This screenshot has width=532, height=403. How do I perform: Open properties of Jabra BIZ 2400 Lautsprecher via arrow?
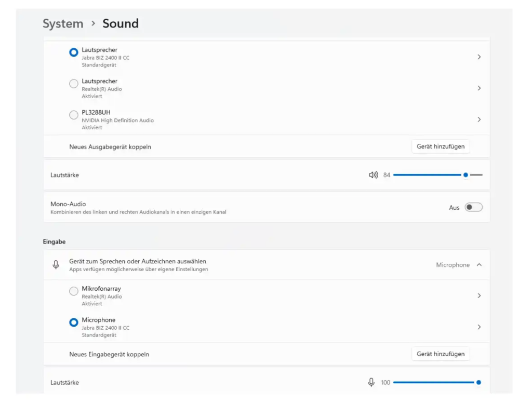pyautogui.click(x=479, y=57)
